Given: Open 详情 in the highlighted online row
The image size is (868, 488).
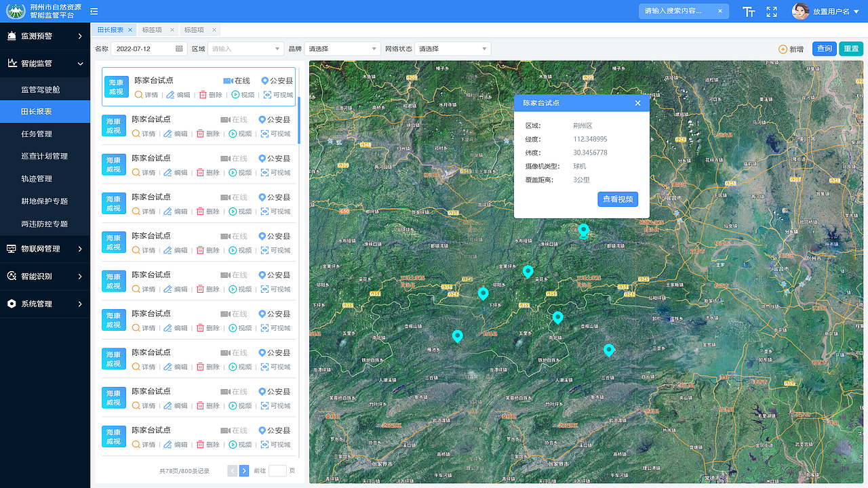Looking at the screenshot, I should click(x=146, y=95).
